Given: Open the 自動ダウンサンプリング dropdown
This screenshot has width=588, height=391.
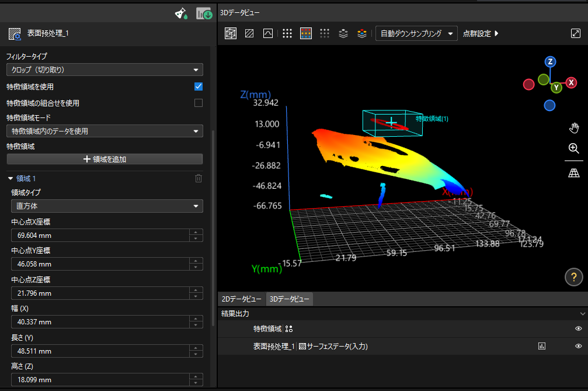Looking at the screenshot, I should click(x=416, y=33).
